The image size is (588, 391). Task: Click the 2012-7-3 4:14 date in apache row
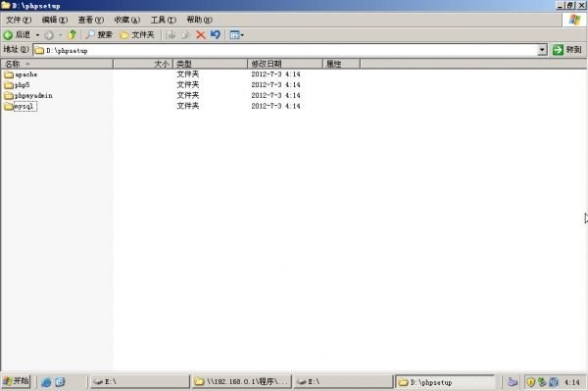[275, 74]
